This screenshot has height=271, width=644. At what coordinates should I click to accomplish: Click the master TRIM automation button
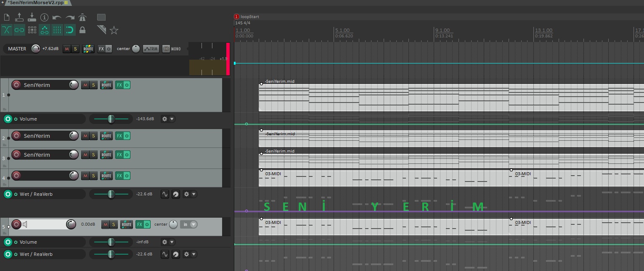tap(151, 49)
